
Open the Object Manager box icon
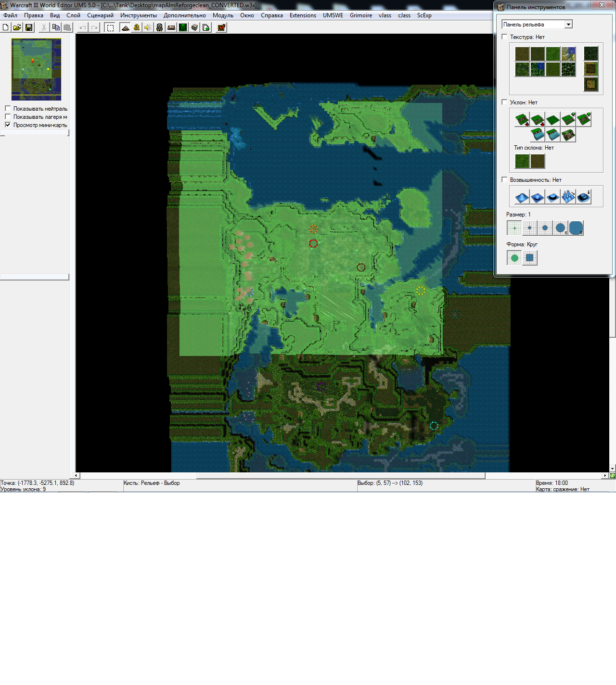pos(194,27)
